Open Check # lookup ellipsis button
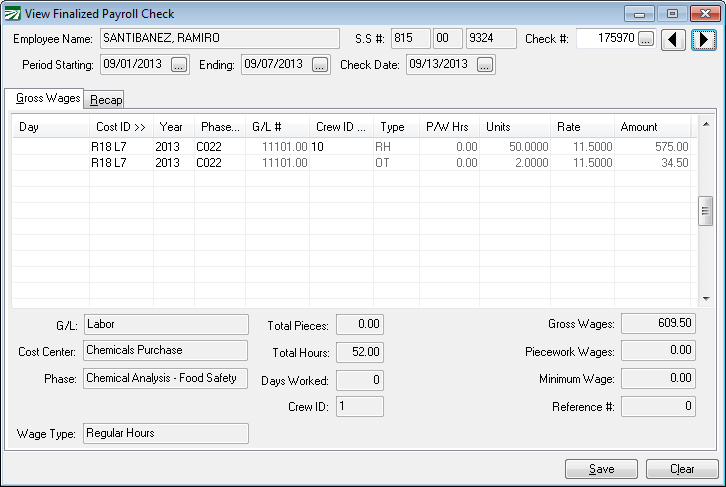Viewport: 726px width, 487px height. point(646,39)
